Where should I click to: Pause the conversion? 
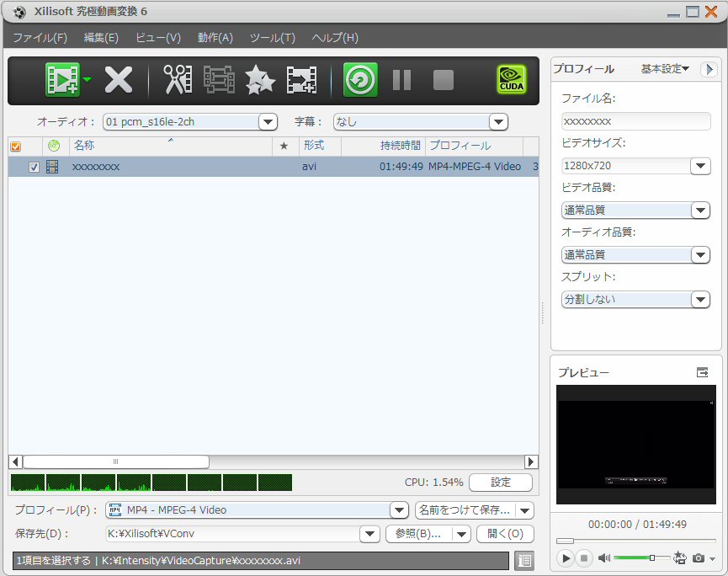(401, 80)
